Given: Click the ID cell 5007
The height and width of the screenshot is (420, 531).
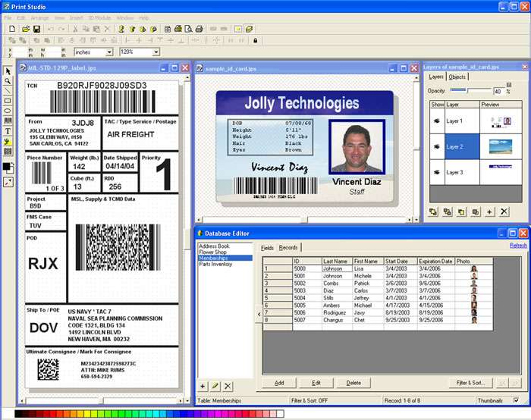Looking at the screenshot, I should click(307, 320).
